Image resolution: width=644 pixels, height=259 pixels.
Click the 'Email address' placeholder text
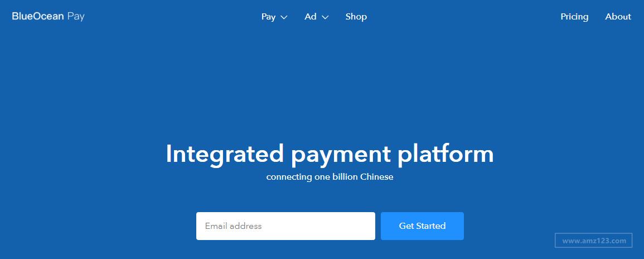tap(233, 226)
